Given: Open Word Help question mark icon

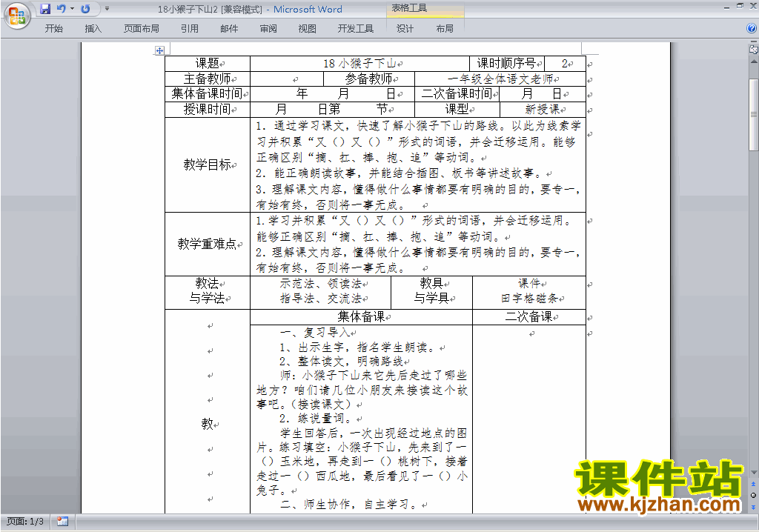Looking at the screenshot, I should pyautogui.click(x=752, y=28).
